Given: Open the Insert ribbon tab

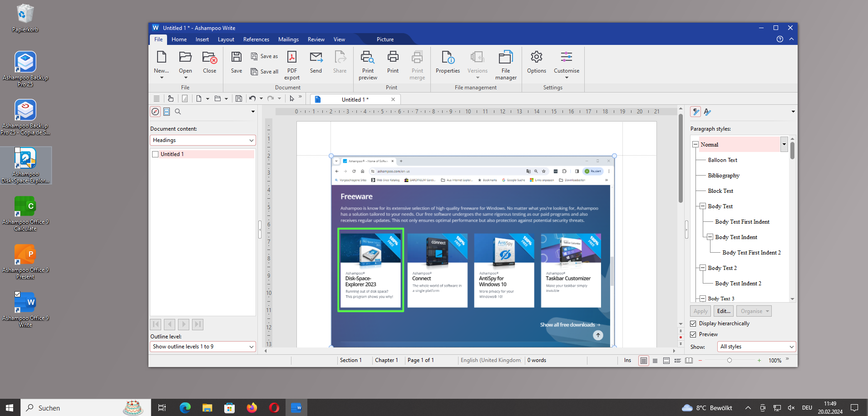Looking at the screenshot, I should pyautogui.click(x=202, y=39).
